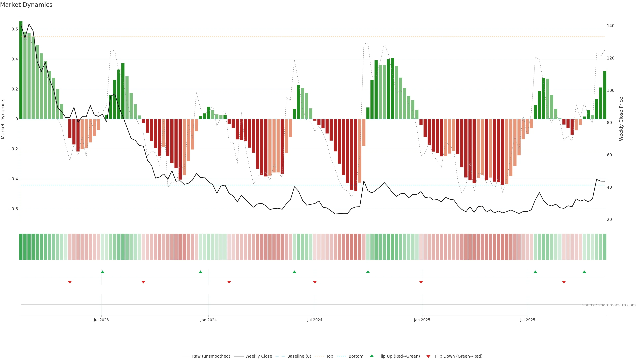Click the Jul 2024 axis label
Image resolution: width=644 pixels, height=362 pixels.
(x=314, y=320)
